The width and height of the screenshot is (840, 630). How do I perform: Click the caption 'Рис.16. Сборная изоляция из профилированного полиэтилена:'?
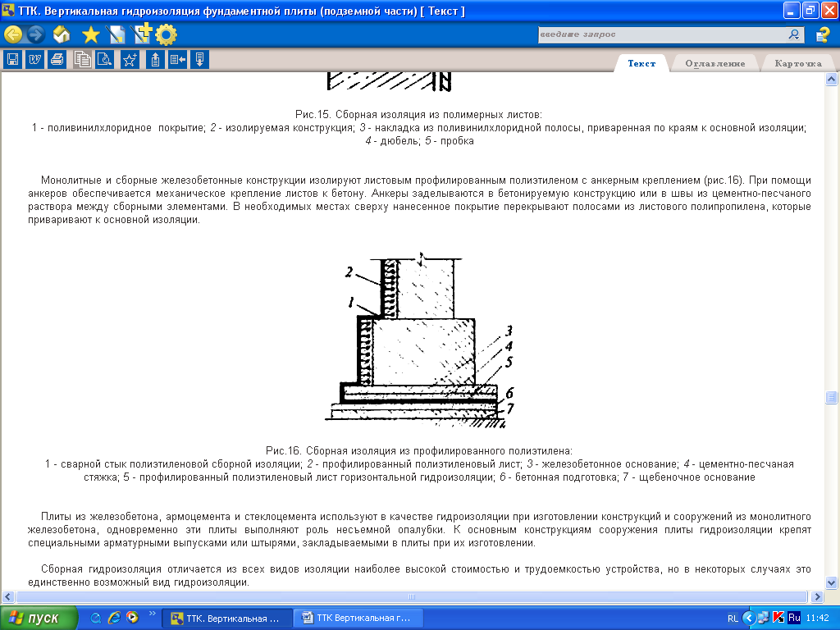pyautogui.click(x=419, y=451)
